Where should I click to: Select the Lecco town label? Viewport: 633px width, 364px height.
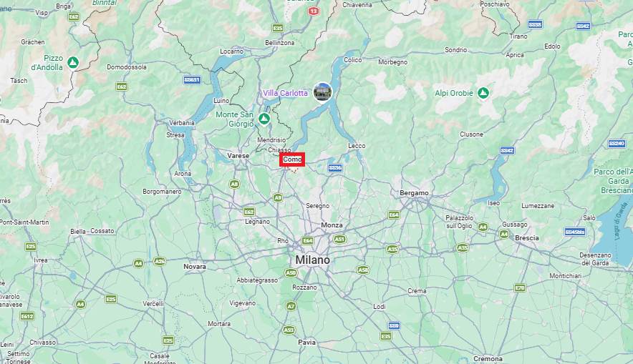click(357, 146)
